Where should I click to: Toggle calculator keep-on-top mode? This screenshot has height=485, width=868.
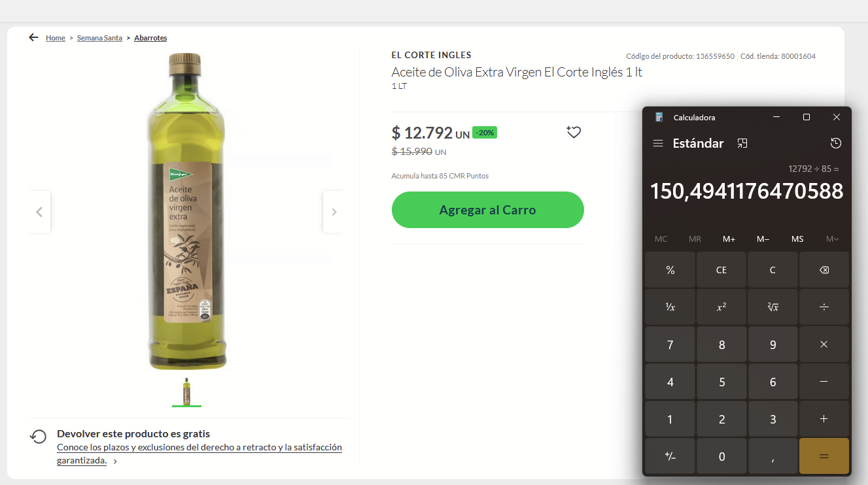(742, 144)
